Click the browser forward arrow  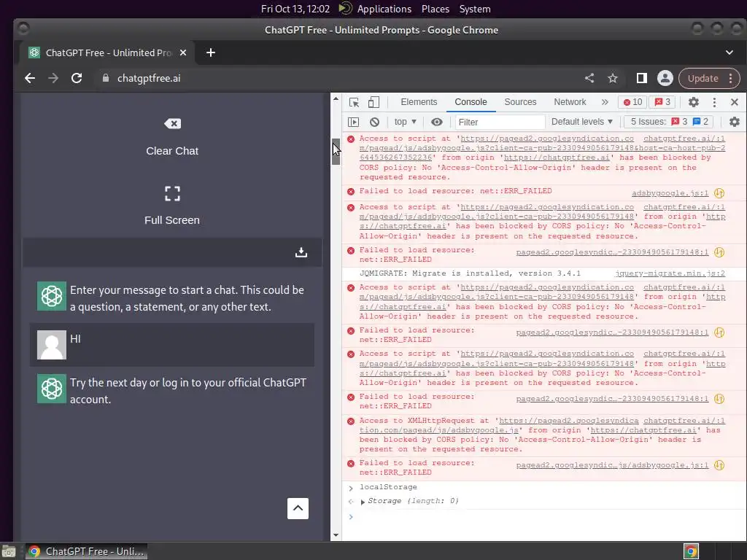pyautogui.click(x=53, y=78)
